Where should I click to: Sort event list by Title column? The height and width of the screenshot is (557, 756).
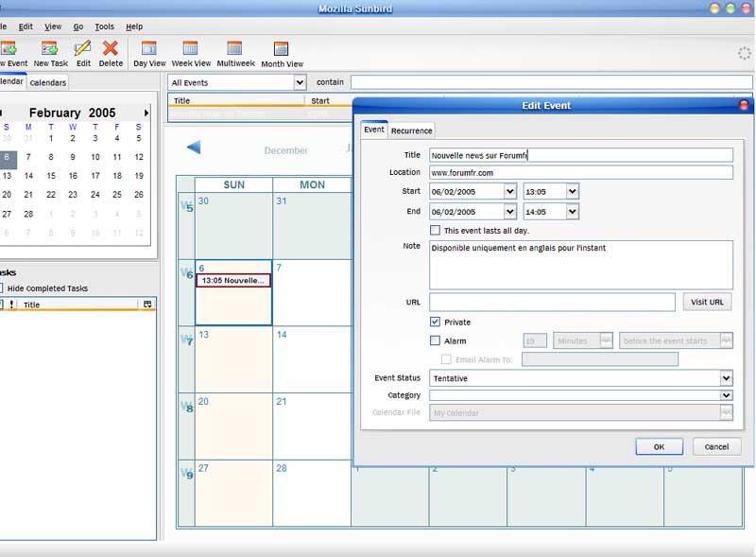(x=236, y=100)
